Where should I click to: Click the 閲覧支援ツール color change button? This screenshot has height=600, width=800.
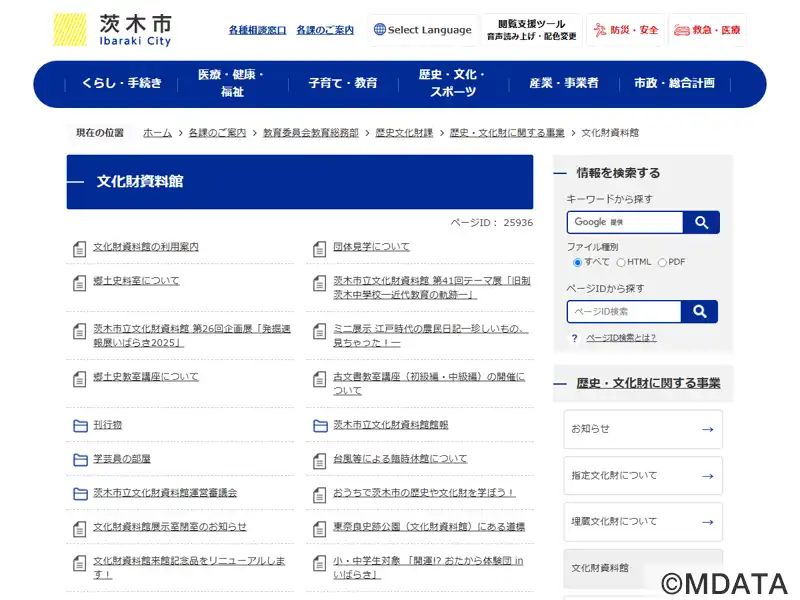[531, 30]
